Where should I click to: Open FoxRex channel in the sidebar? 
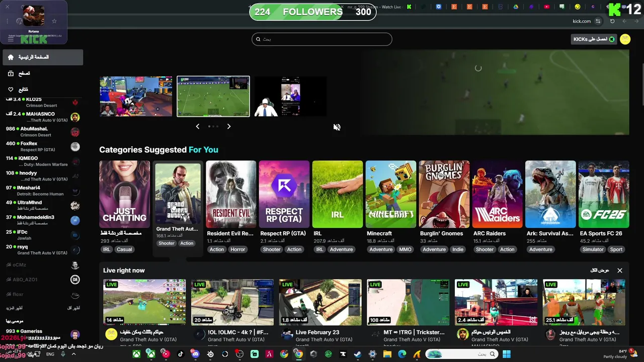click(42, 146)
